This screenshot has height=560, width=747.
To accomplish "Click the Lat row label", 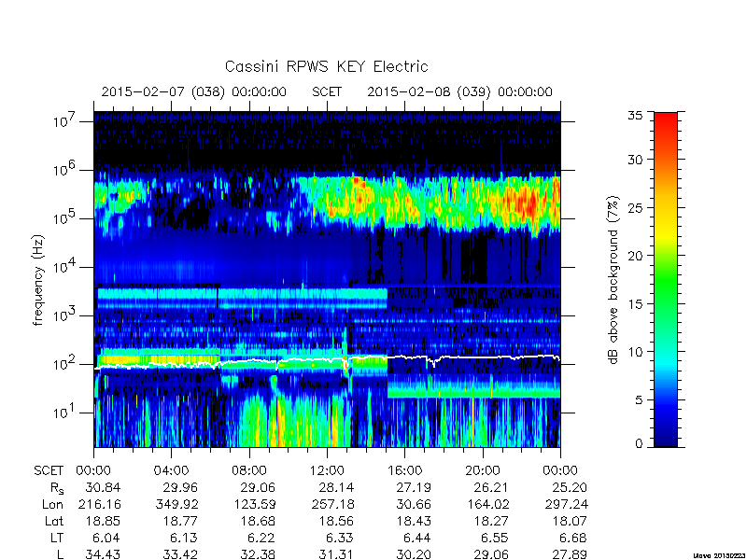I will tap(54, 521).
